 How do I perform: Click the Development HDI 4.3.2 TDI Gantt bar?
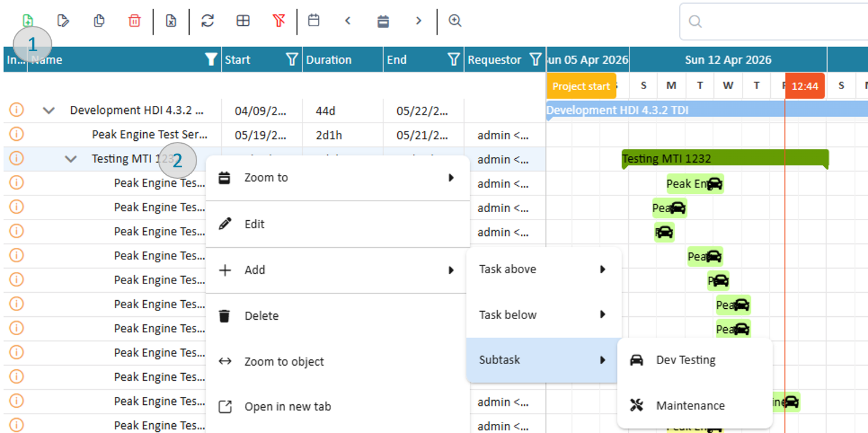tap(707, 110)
